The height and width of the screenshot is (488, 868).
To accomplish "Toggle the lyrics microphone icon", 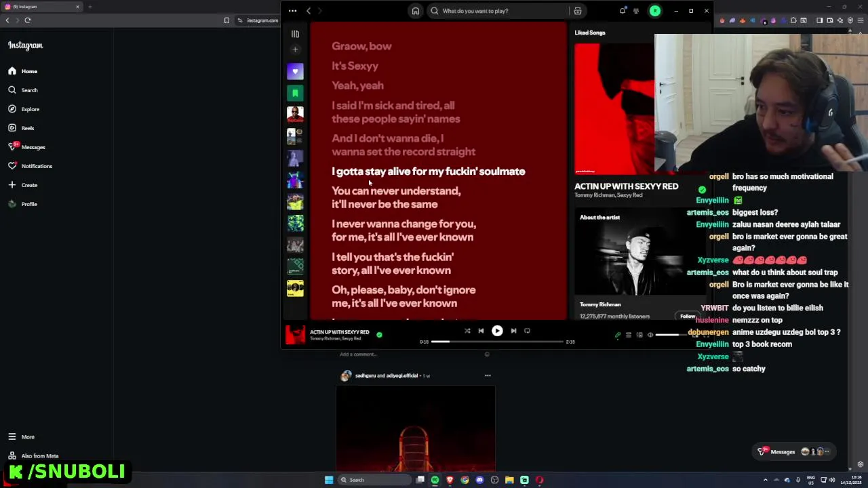I will [618, 335].
